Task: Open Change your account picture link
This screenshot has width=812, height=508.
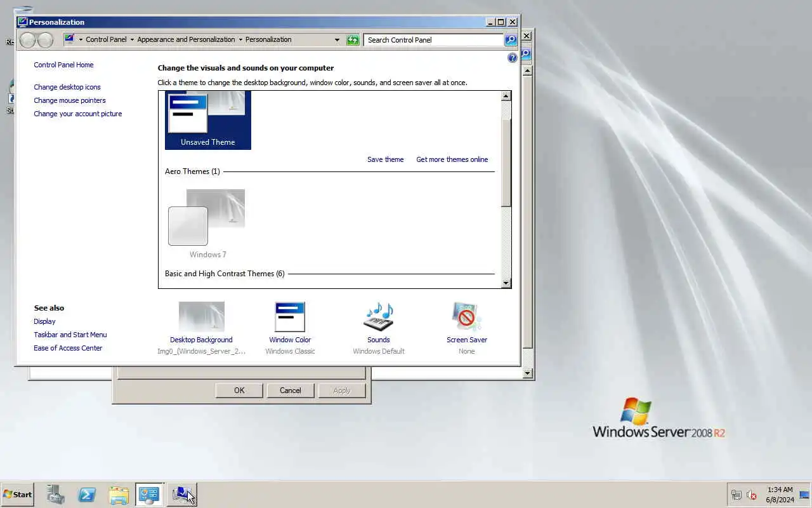Action: 78,114
